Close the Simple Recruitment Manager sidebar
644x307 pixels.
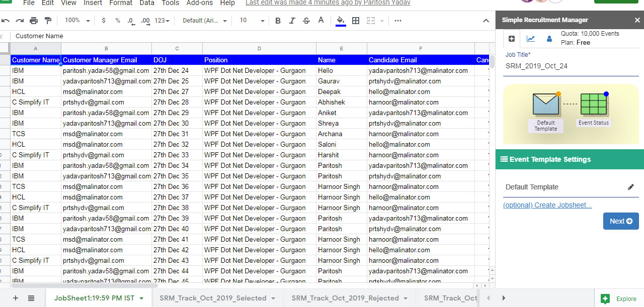point(637,20)
